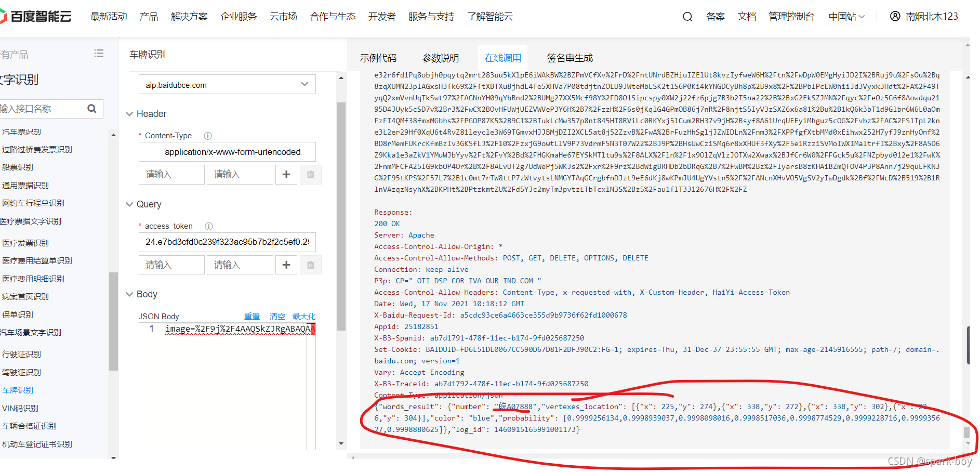Select 网约车行程单识别 in sidebar
The height and width of the screenshot is (472, 980).
[x=33, y=203]
